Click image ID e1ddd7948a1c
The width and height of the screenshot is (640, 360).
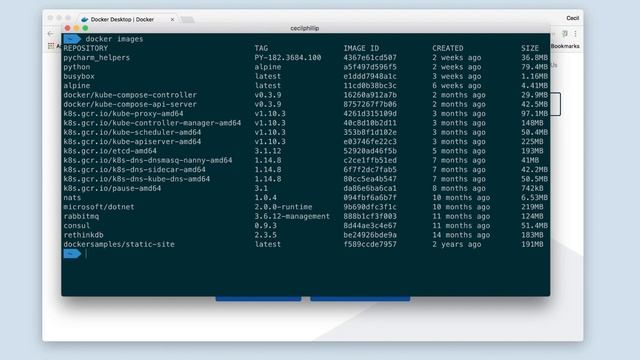point(370,76)
